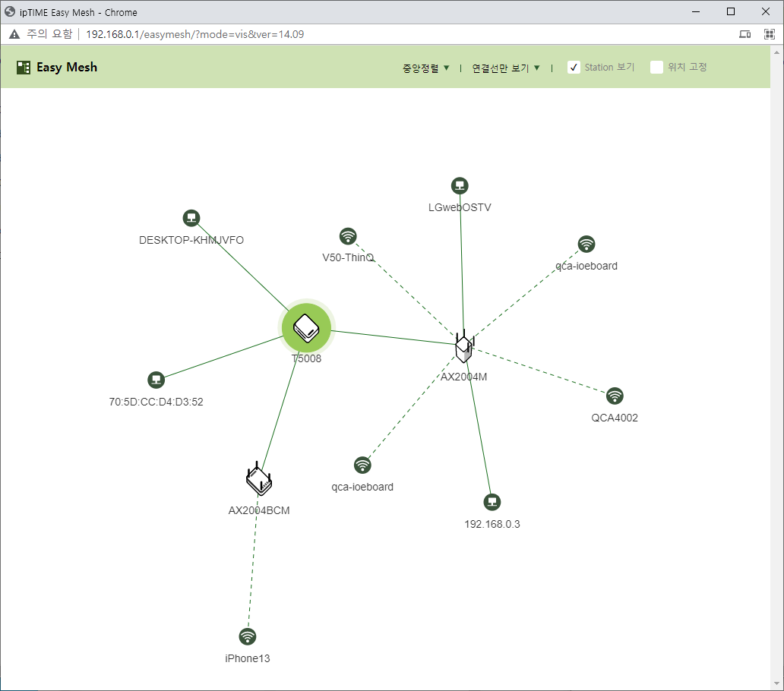Enable the 위치 고정 checkbox
The image size is (784, 691).
coord(656,68)
